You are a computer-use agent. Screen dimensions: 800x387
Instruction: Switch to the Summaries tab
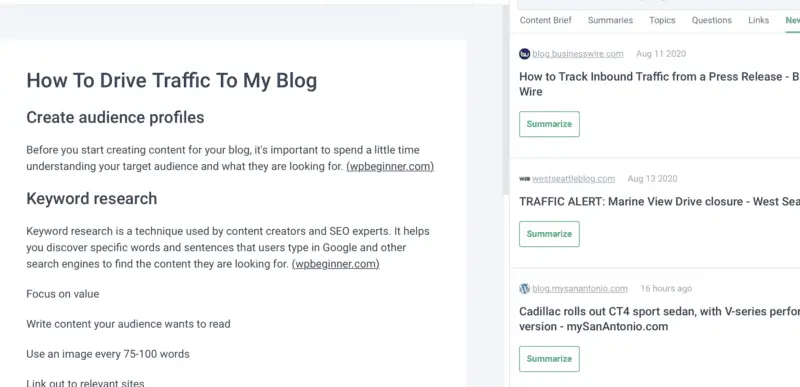tap(610, 20)
